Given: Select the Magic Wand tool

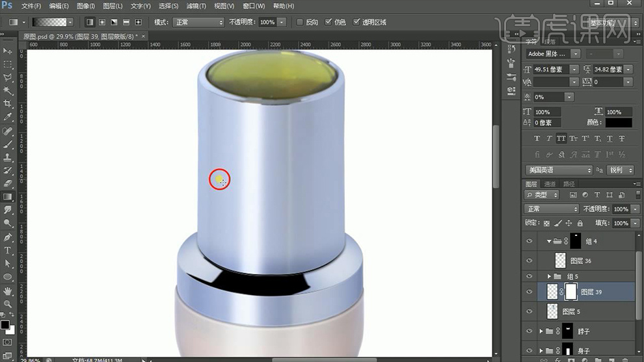Looking at the screenshot, I should pyautogui.click(x=8, y=90).
